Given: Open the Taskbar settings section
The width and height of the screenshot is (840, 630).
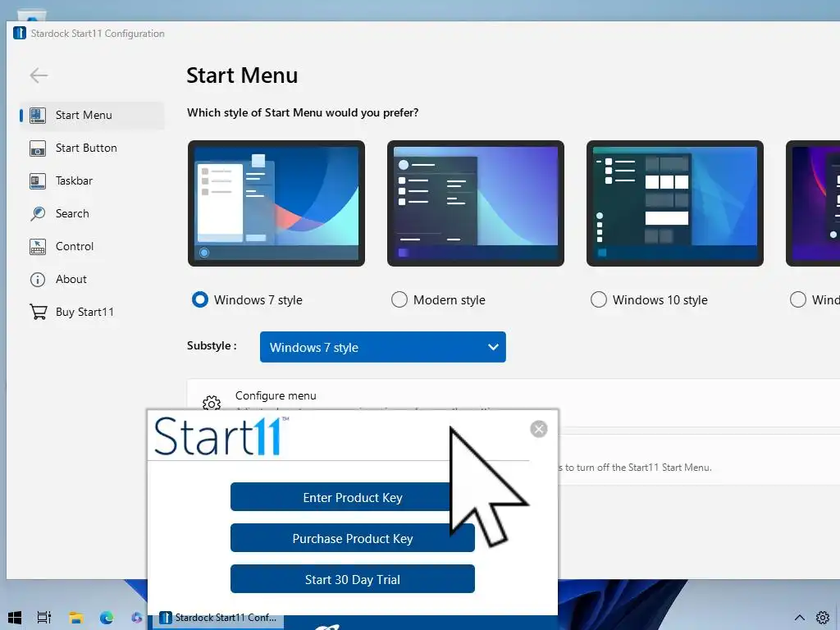Looking at the screenshot, I should pyautogui.click(x=92, y=181).
